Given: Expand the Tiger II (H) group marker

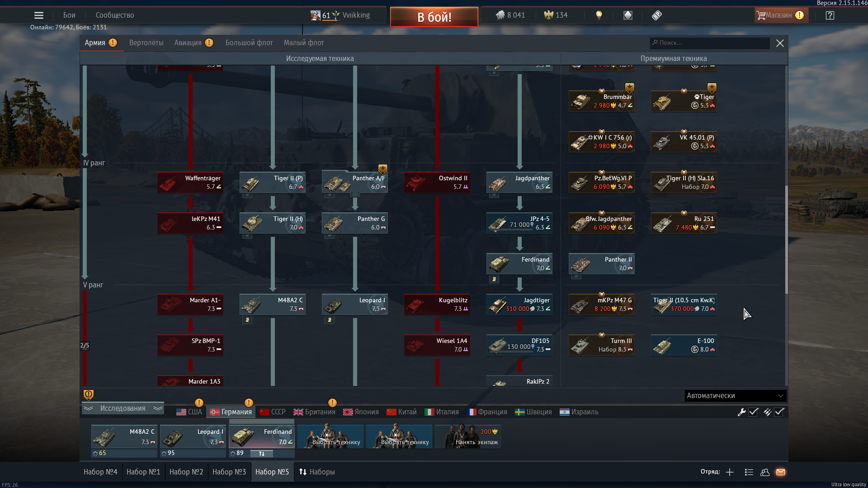Looking at the screenshot, I should pyautogui.click(x=247, y=236).
